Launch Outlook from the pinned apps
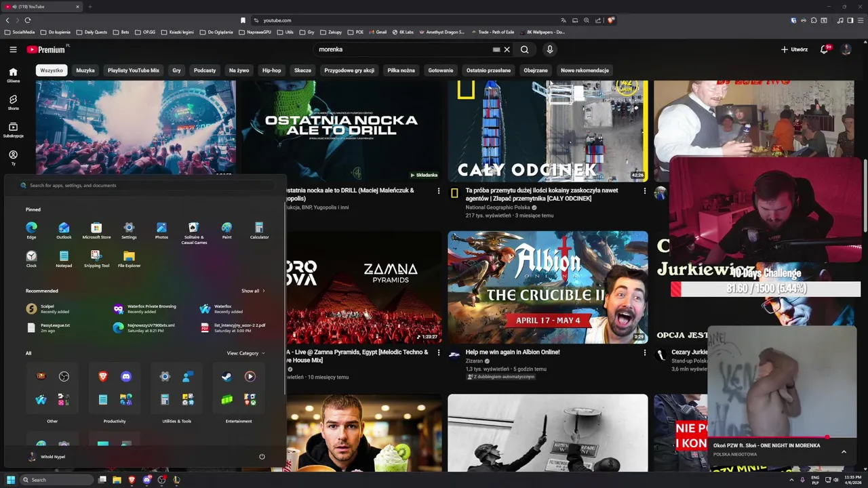This screenshot has height=488, width=868. pos(64,230)
